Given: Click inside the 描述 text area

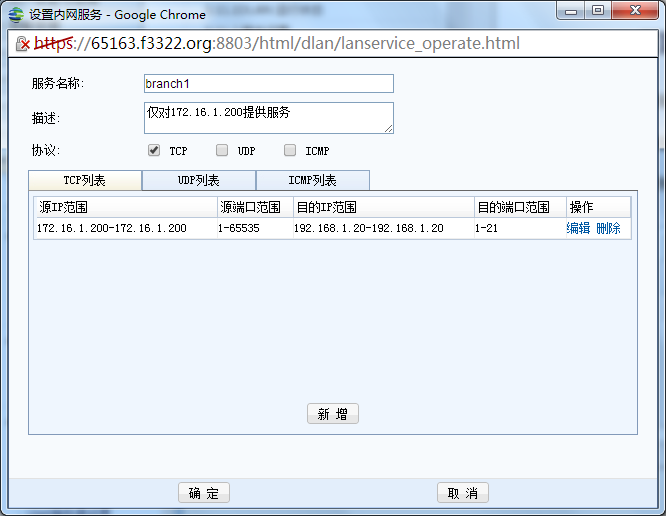Looking at the screenshot, I should (x=268, y=118).
